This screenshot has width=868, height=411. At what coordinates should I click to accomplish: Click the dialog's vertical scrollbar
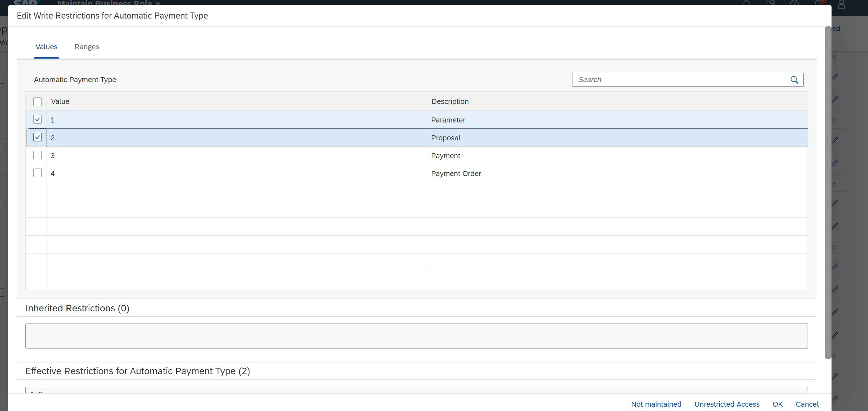(x=828, y=193)
